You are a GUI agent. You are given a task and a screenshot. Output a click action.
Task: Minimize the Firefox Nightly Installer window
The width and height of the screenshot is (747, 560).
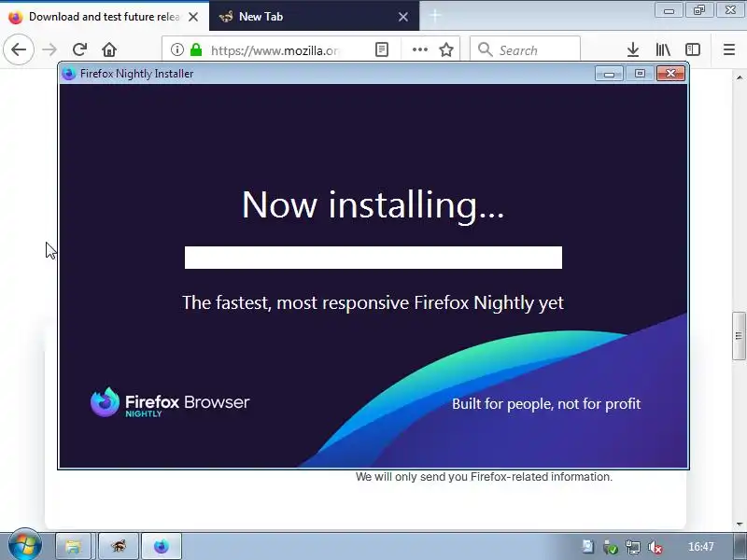point(609,74)
